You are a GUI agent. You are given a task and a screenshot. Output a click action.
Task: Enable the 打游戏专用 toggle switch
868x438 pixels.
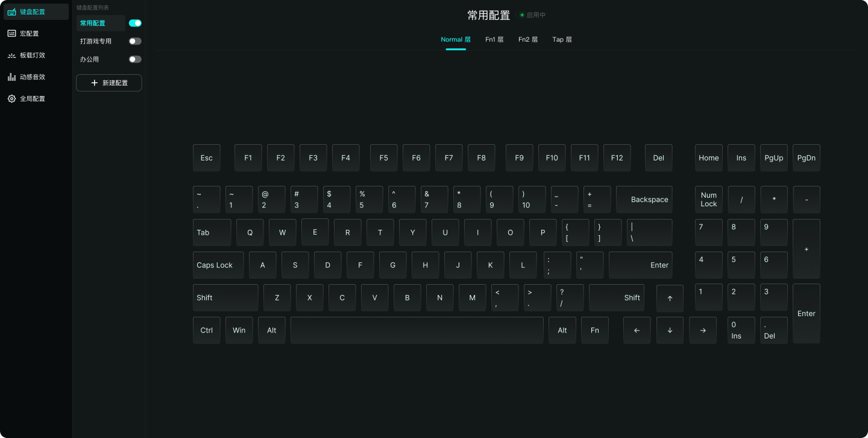[135, 41]
